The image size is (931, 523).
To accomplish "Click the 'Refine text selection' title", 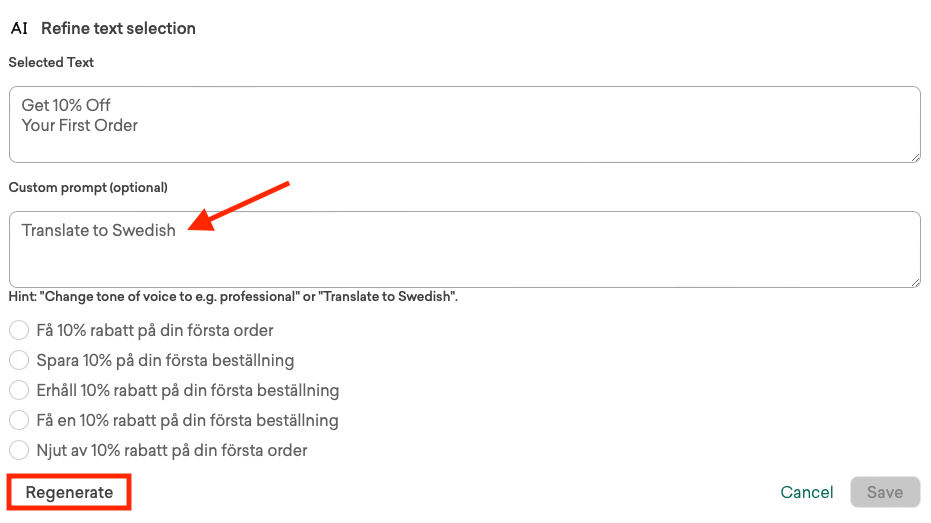I will tap(118, 29).
